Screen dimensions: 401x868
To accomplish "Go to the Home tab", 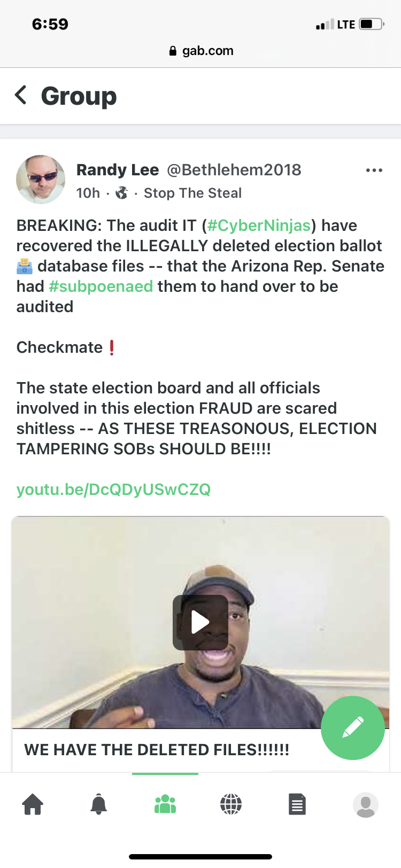I will click(x=33, y=804).
